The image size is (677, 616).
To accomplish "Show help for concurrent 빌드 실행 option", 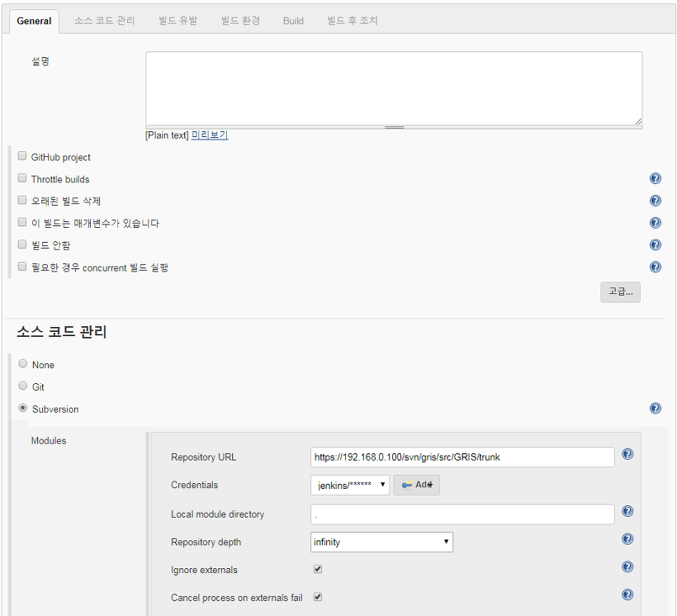I will (655, 267).
